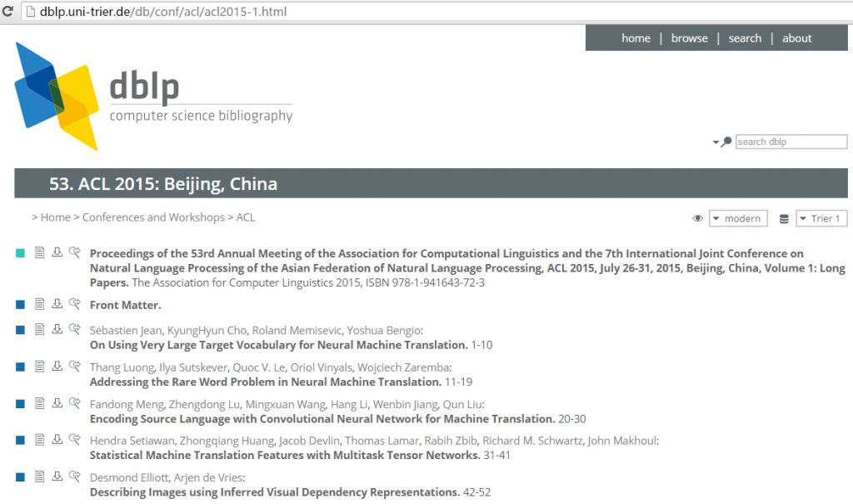Screen dimensions: 853x504
Task: Click download icon for Front Matter
Action: [x=57, y=304]
